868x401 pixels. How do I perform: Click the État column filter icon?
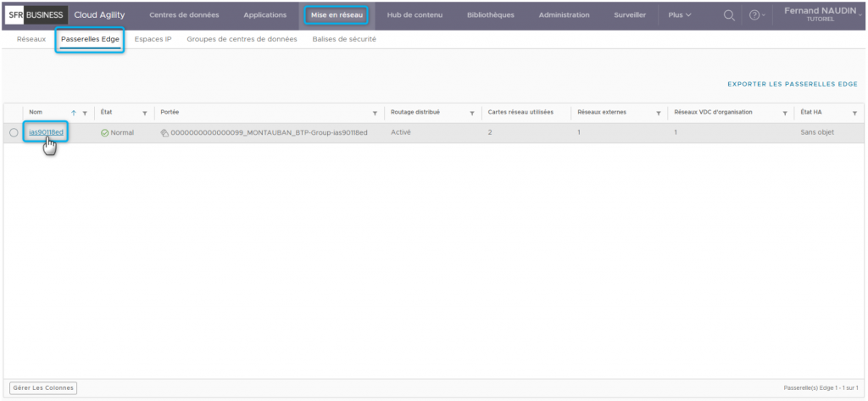145,113
